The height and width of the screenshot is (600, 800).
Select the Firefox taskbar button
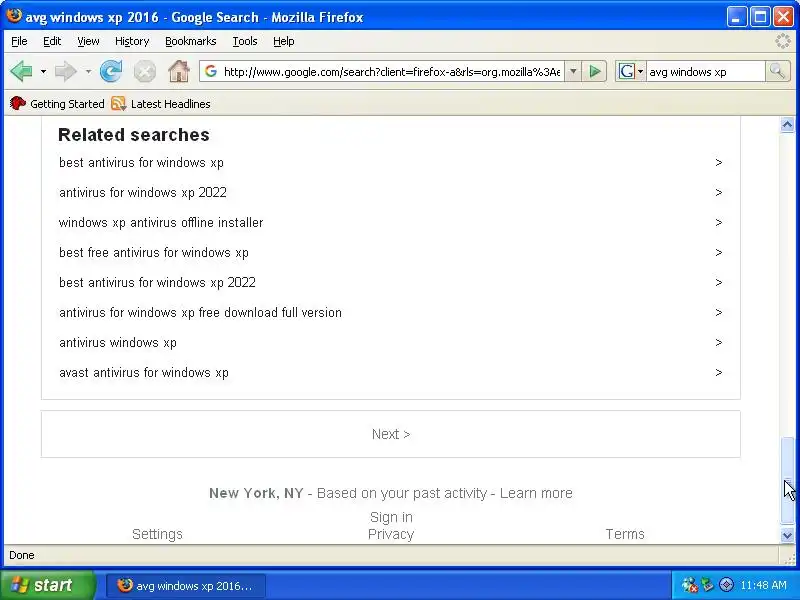(x=186, y=586)
